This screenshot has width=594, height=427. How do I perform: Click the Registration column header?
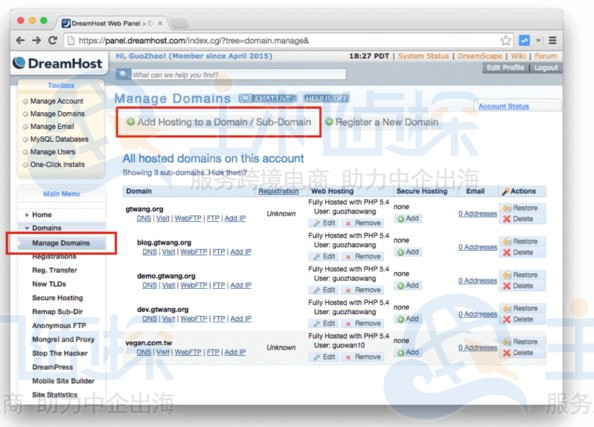278,191
